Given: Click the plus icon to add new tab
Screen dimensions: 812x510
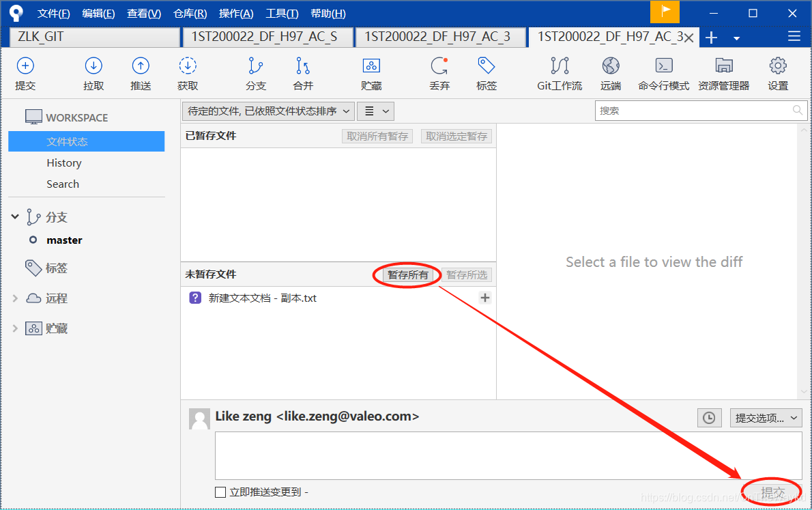Looking at the screenshot, I should pos(712,38).
